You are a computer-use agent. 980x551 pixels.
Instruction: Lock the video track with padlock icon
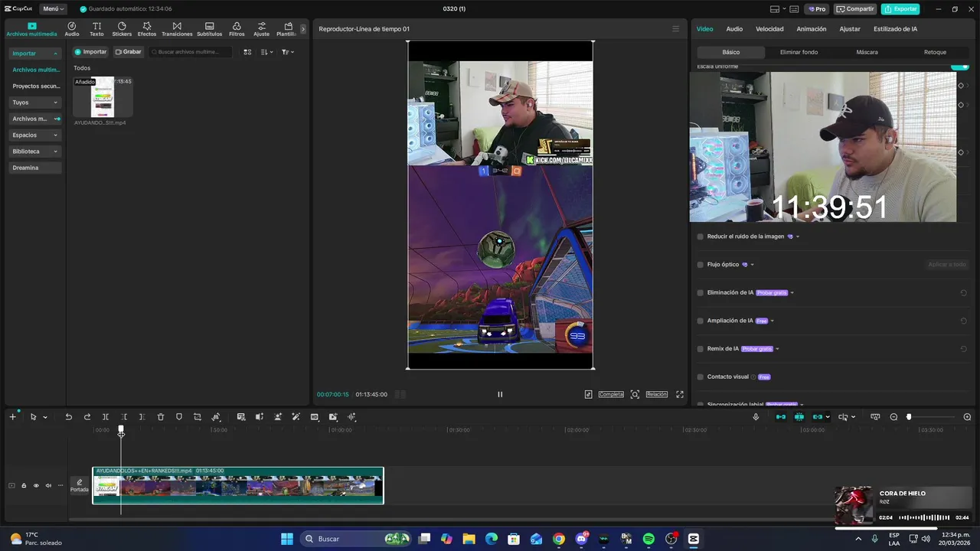click(24, 485)
